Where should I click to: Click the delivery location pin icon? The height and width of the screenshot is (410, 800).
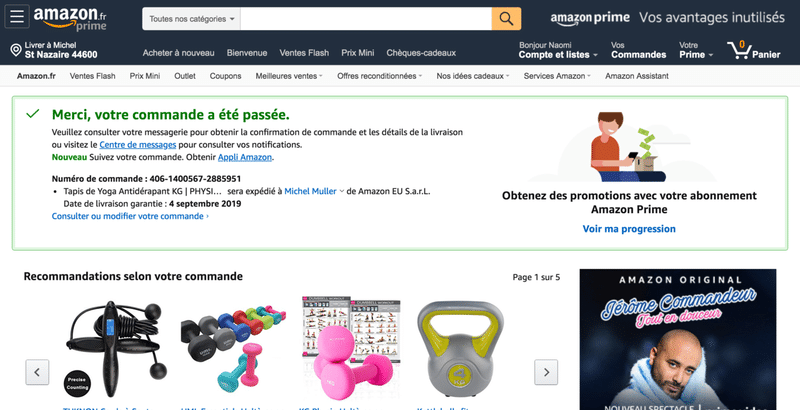coord(16,50)
